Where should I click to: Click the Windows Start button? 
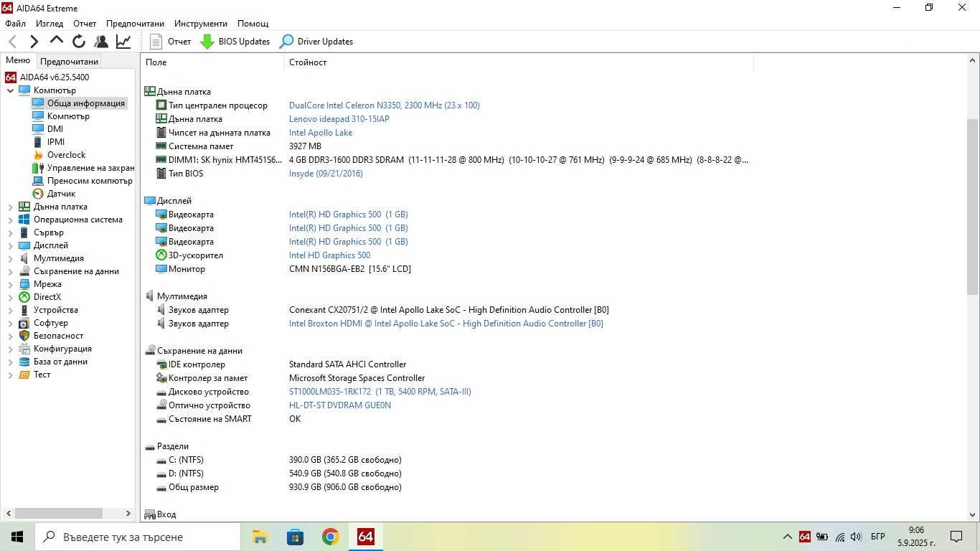pyautogui.click(x=17, y=537)
